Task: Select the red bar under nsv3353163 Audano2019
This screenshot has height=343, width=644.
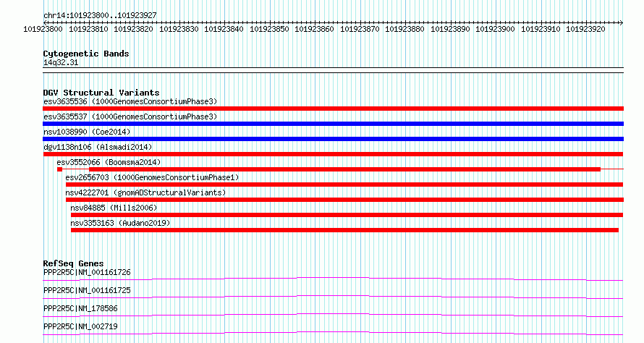Action: (x=344, y=230)
